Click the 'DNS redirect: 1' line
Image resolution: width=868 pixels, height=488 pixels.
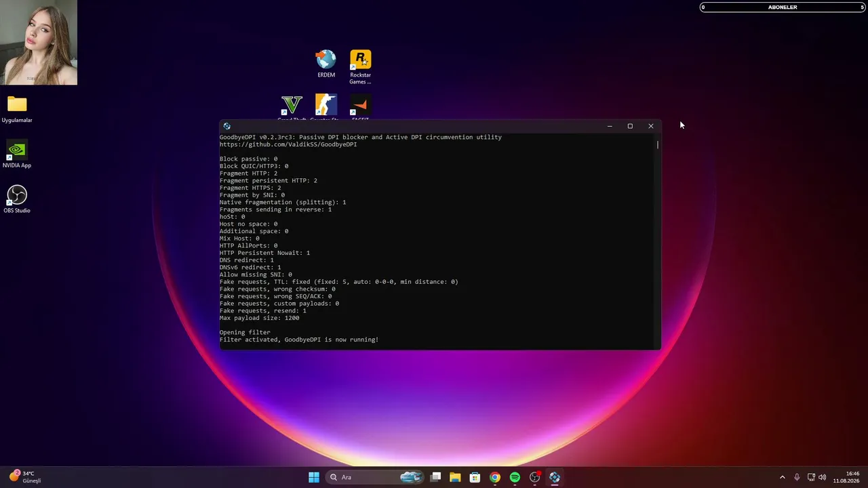pyautogui.click(x=247, y=260)
